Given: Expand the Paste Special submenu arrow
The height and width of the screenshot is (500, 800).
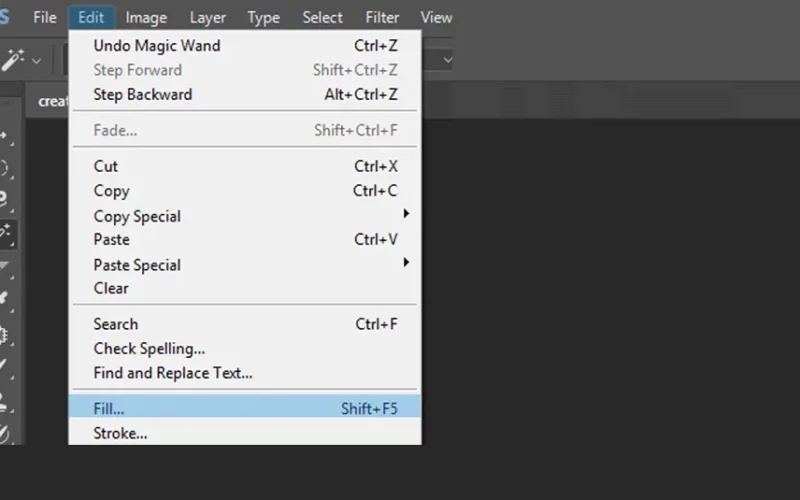Looking at the screenshot, I should pos(406,262).
